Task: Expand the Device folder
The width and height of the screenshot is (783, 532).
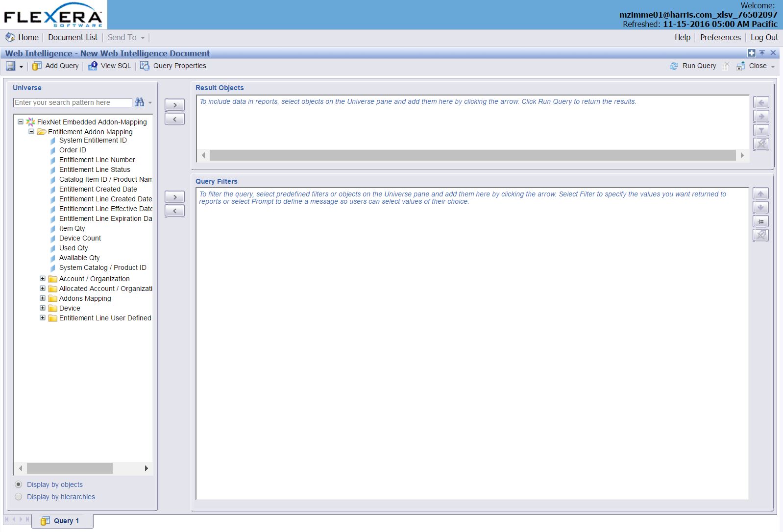Action: 43,308
